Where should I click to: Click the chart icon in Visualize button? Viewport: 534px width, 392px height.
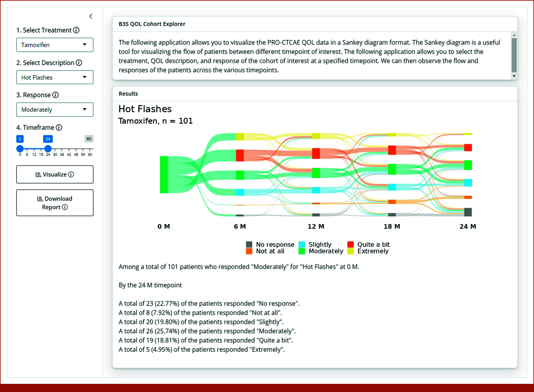[38, 174]
